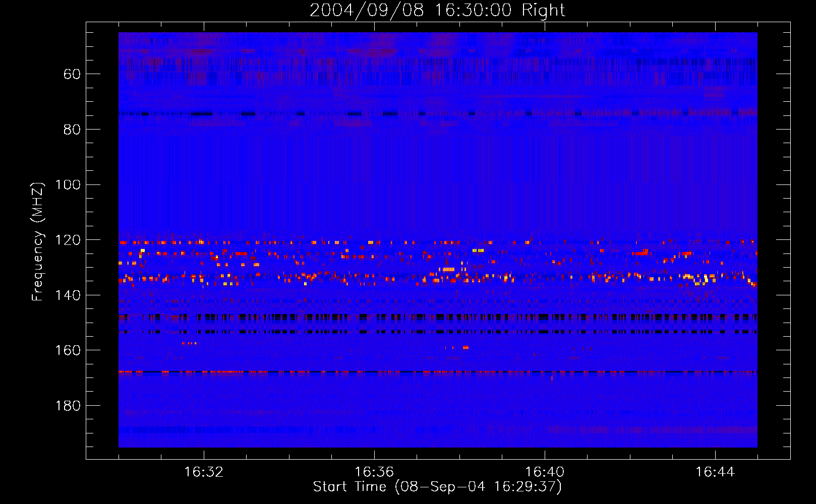The image size is (816, 504).
Task: Click the 180 frequency tick label
Action: point(68,406)
